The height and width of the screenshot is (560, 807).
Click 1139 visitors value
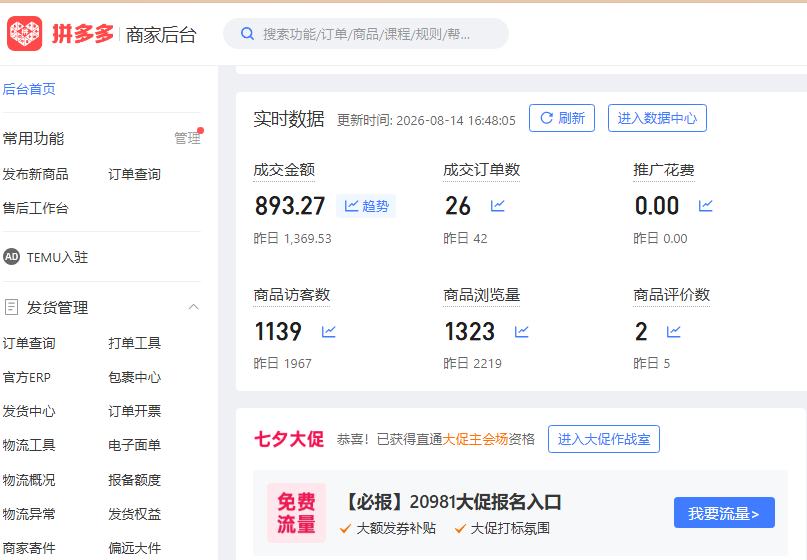coord(278,331)
